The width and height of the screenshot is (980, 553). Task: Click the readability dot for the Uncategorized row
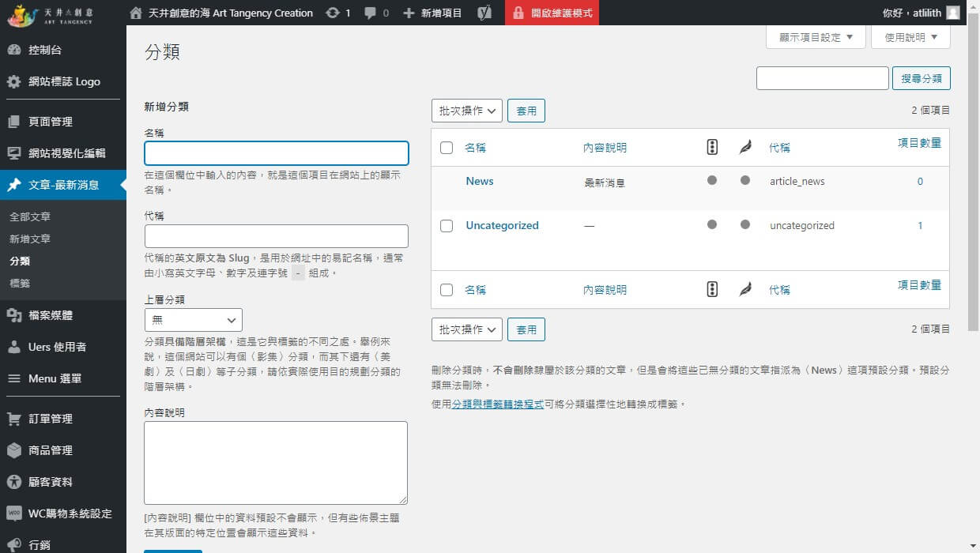(745, 224)
